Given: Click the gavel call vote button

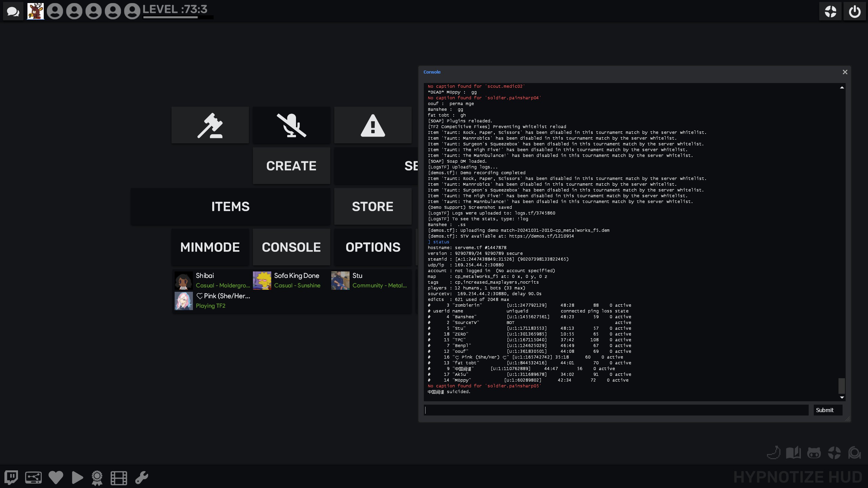Looking at the screenshot, I should (x=210, y=125).
